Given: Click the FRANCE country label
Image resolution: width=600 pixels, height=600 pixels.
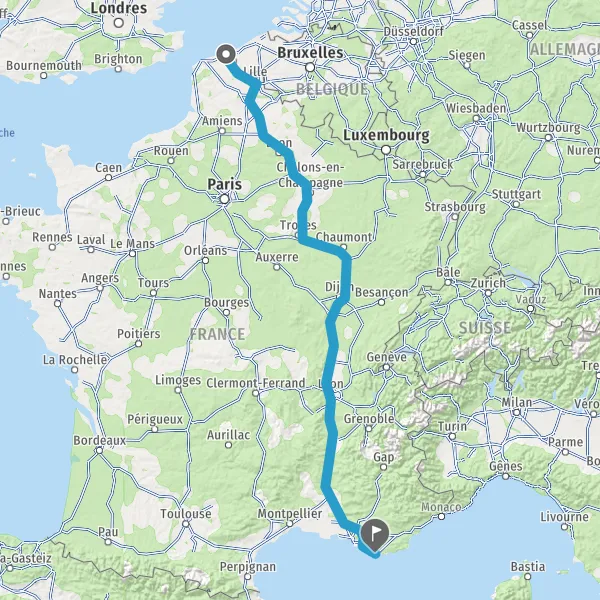Looking at the screenshot, I should click(x=217, y=334).
